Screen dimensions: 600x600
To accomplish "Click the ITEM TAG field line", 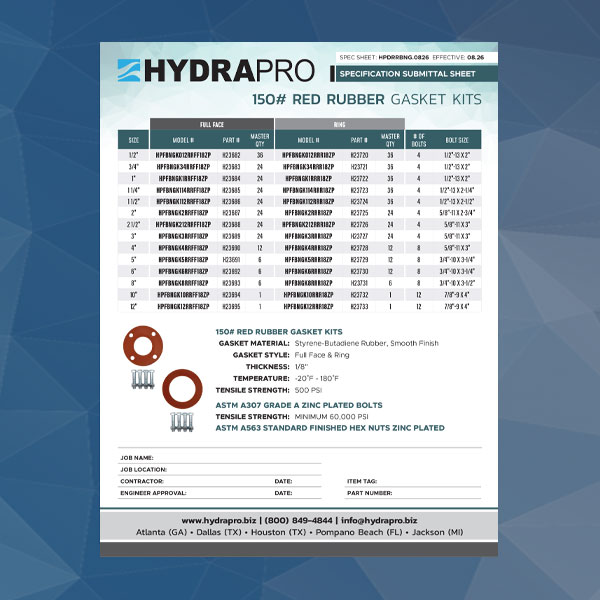I will [413, 481].
